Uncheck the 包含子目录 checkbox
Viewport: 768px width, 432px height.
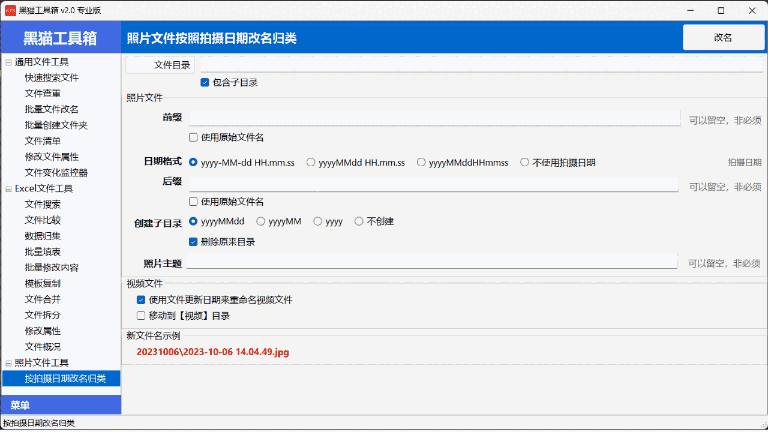205,82
